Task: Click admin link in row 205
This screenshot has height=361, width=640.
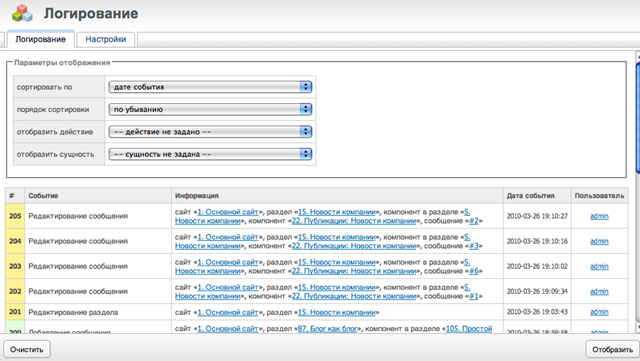Action: pyautogui.click(x=599, y=216)
